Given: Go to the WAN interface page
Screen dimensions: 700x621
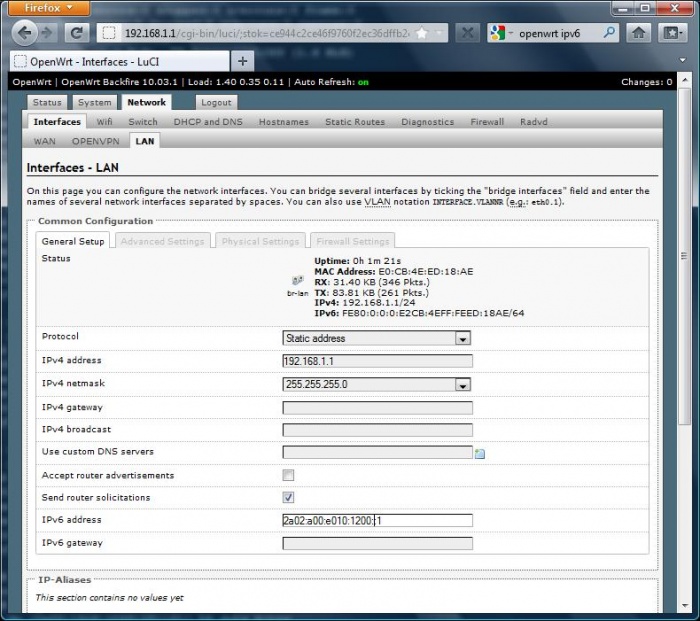Looking at the screenshot, I should point(45,141).
